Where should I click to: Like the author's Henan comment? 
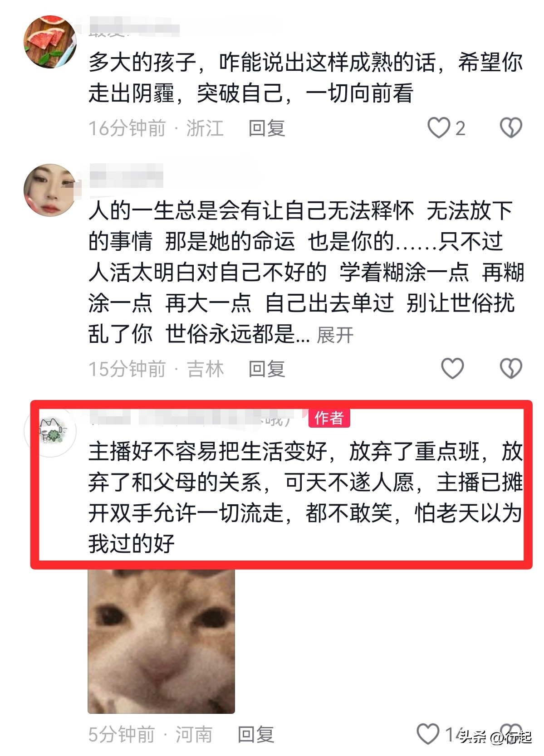coord(428,733)
